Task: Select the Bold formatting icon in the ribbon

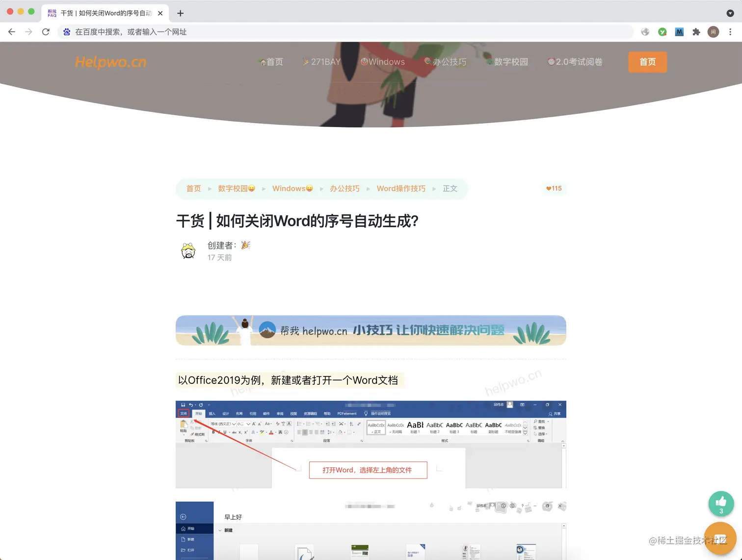Action: [213, 432]
